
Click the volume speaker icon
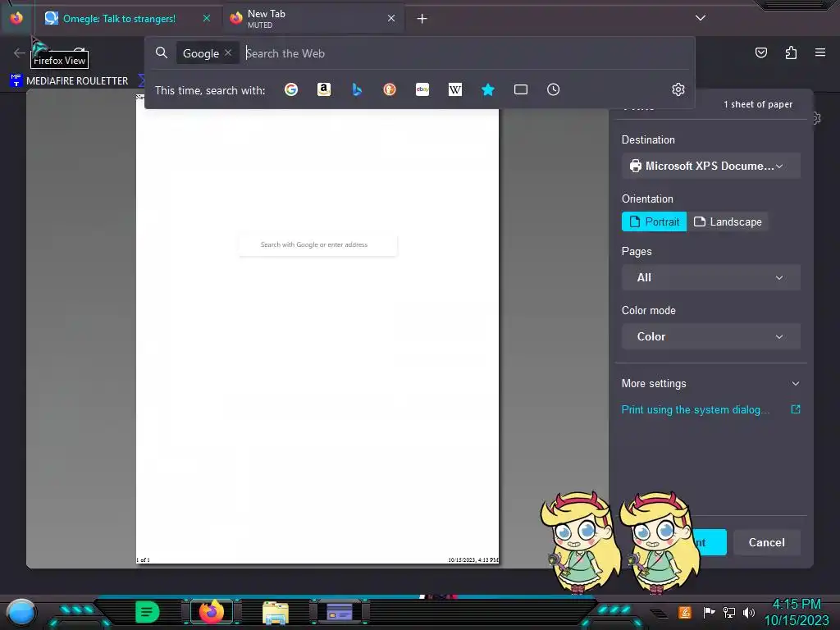(748, 612)
